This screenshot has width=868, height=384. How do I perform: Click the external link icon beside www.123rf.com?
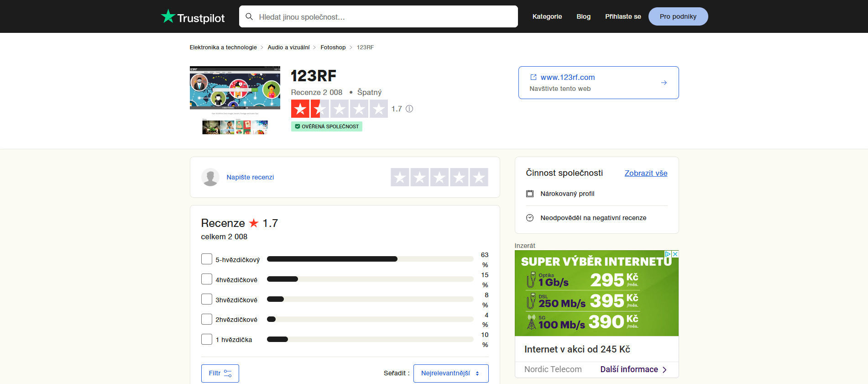tap(533, 77)
